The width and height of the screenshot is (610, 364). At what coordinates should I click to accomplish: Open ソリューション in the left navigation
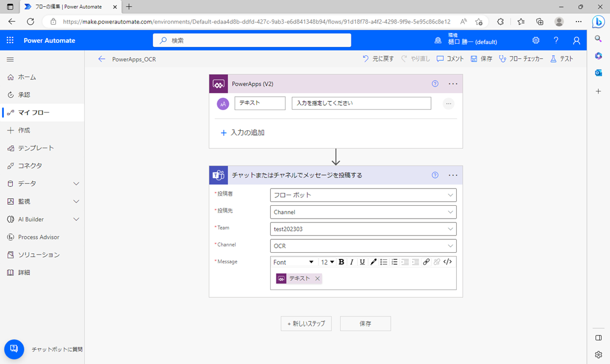point(42,255)
